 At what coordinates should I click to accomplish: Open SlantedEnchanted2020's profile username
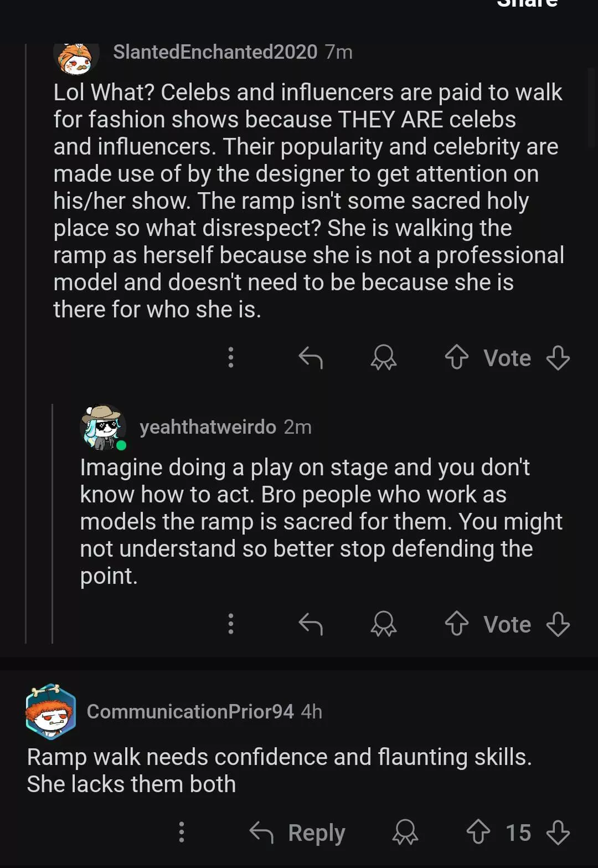[x=215, y=52]
